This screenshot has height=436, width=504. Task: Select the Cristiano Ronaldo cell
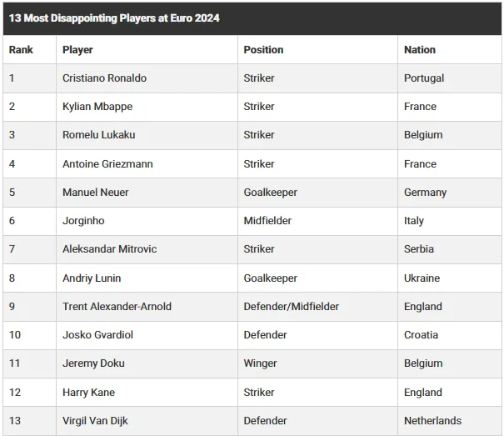tap(104, 78)
